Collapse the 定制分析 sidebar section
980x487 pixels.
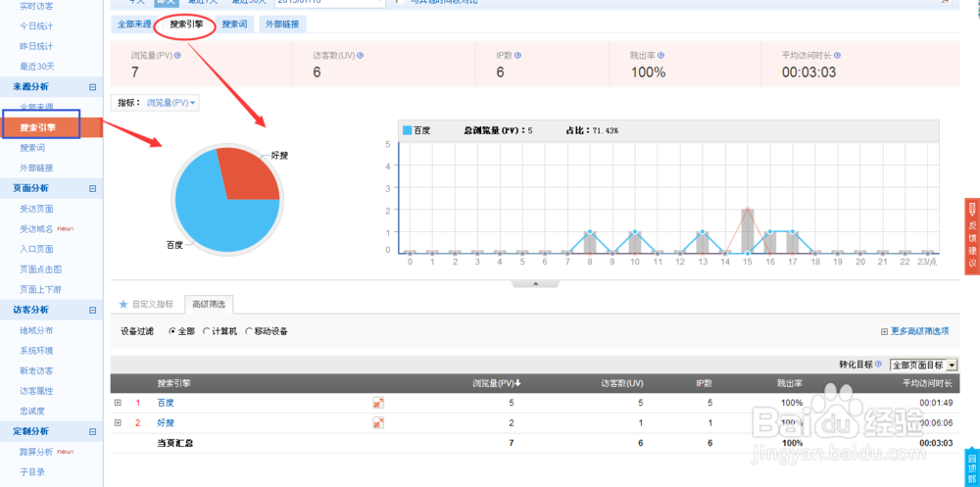pyautogui.click(x=92, y=431)
